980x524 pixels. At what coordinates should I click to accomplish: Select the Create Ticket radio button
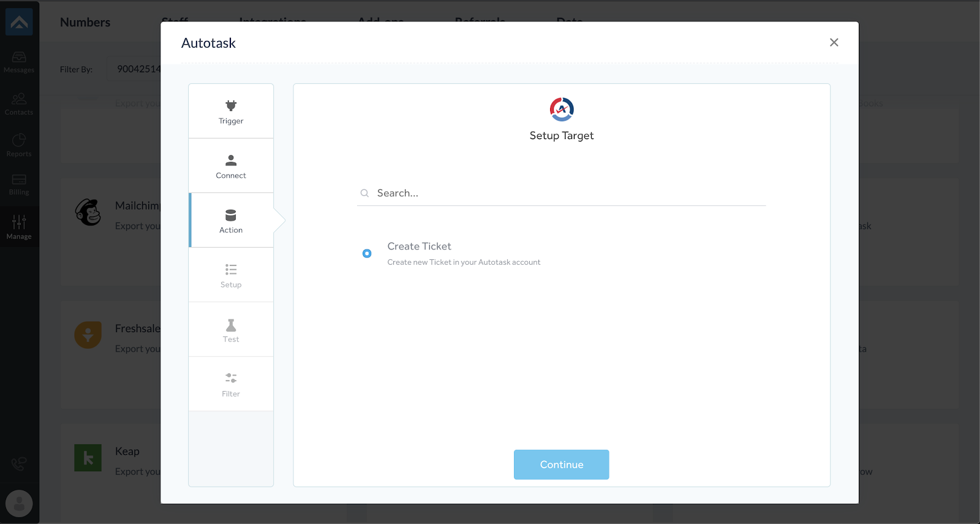367,253
